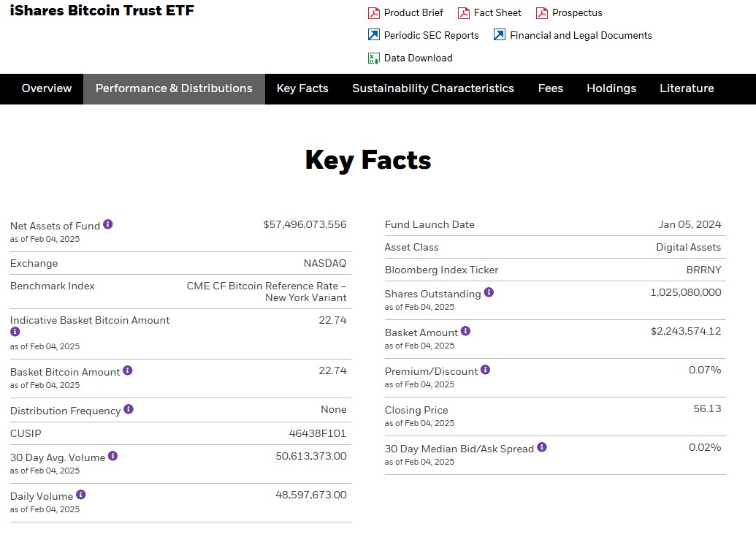
Task: Go to Periodic SEC Reports
Action: pyautogui.click(x=431, y=35)
